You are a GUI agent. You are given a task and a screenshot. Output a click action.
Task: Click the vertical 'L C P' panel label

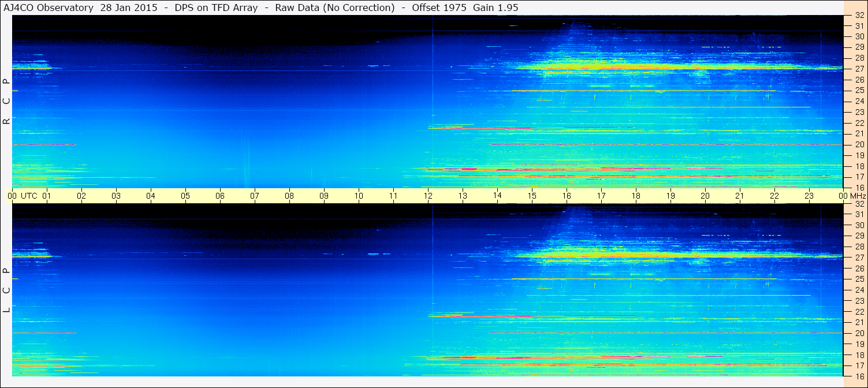pos(6,290)
